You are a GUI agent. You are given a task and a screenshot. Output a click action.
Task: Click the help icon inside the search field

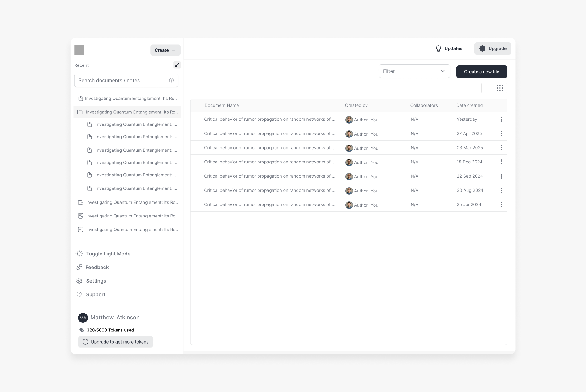click(172, 80)
